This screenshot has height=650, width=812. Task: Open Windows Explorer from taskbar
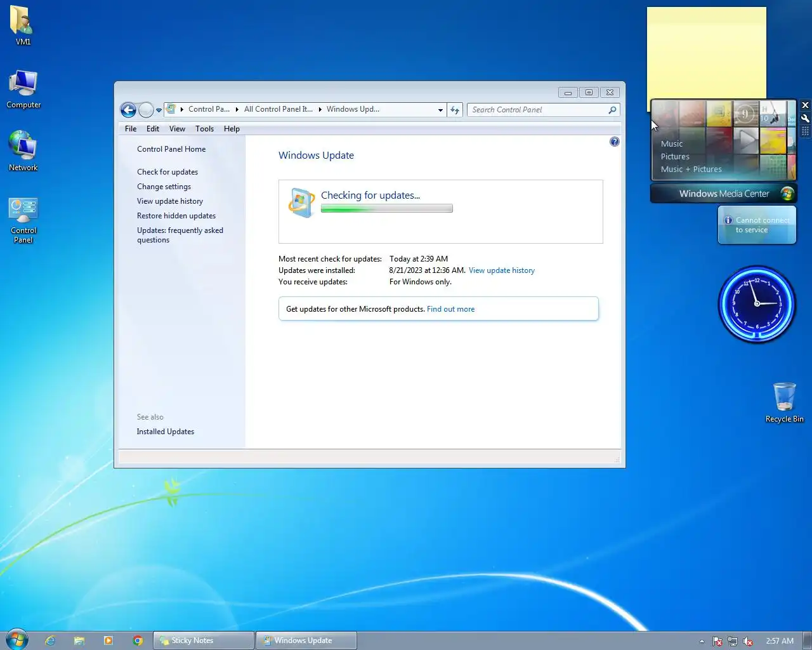(x=79, y=640)
